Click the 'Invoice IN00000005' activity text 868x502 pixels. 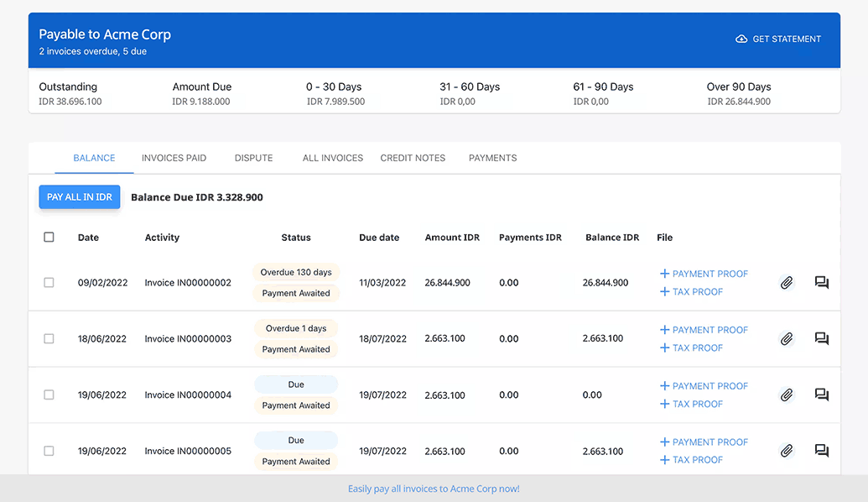tap(188, 451)
